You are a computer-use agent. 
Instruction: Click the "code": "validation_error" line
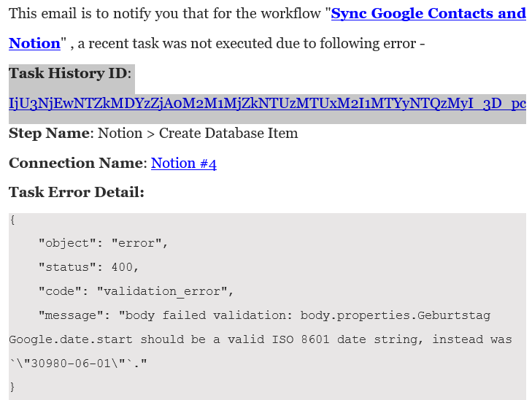pos(136,291)
